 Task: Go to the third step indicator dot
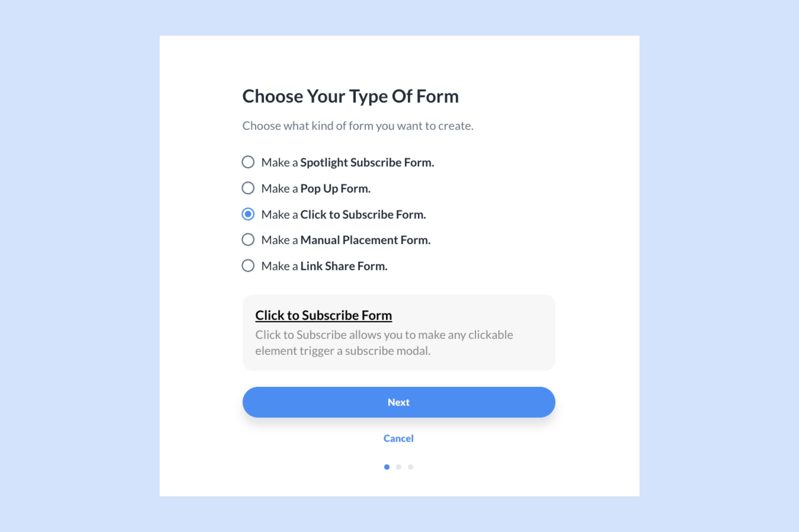pos(410,467)
